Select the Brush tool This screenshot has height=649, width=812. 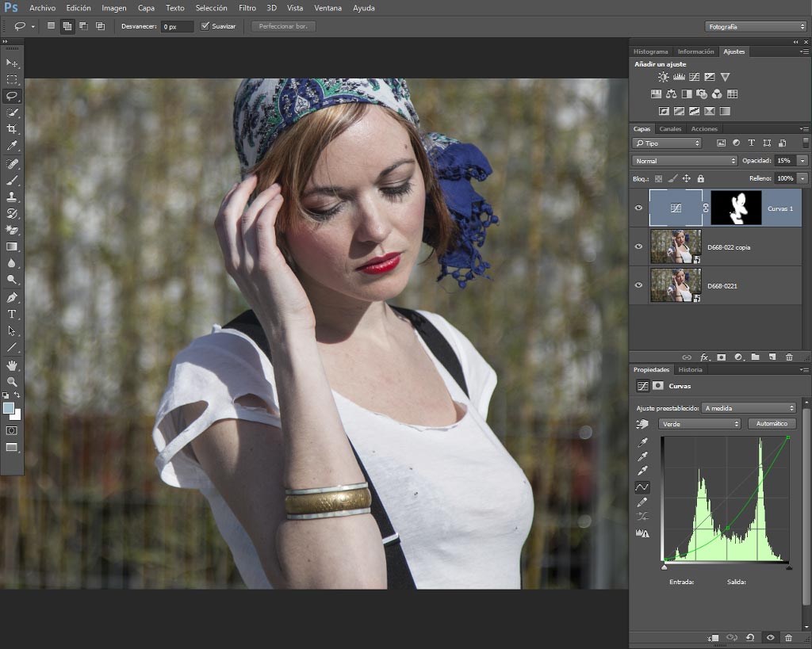coord(12,180)
